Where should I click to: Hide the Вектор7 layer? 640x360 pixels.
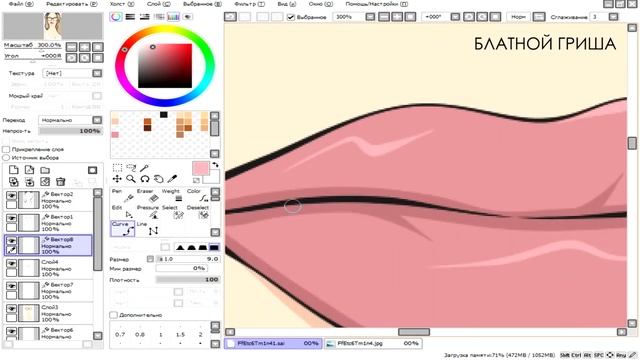[x=11, y=286]
